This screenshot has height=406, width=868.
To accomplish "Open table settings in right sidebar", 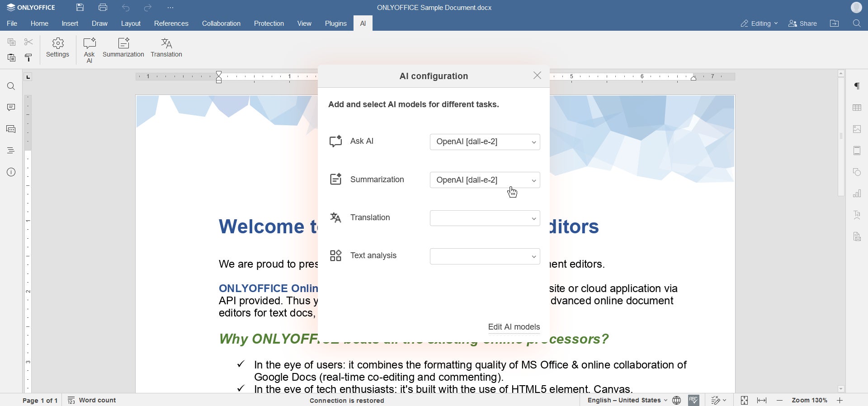I will 857,108.
